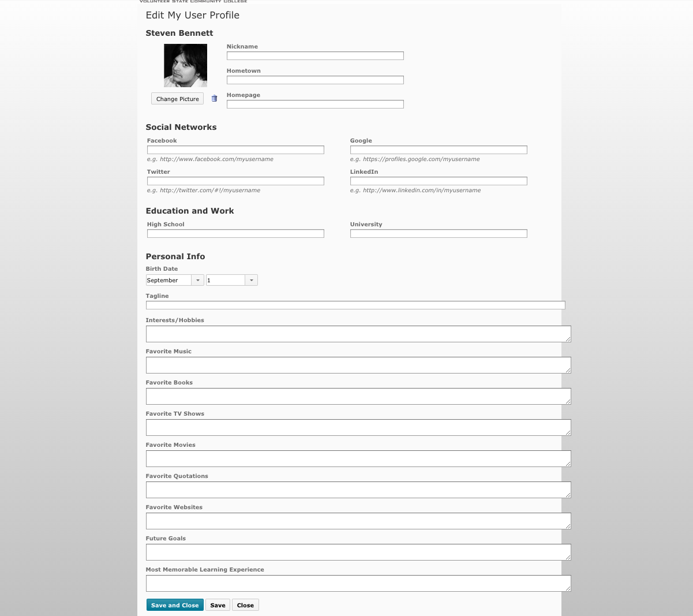Screen dimensions: 693x616
Task: Click the profile picture thumbnail
Action: click(185, 65)
